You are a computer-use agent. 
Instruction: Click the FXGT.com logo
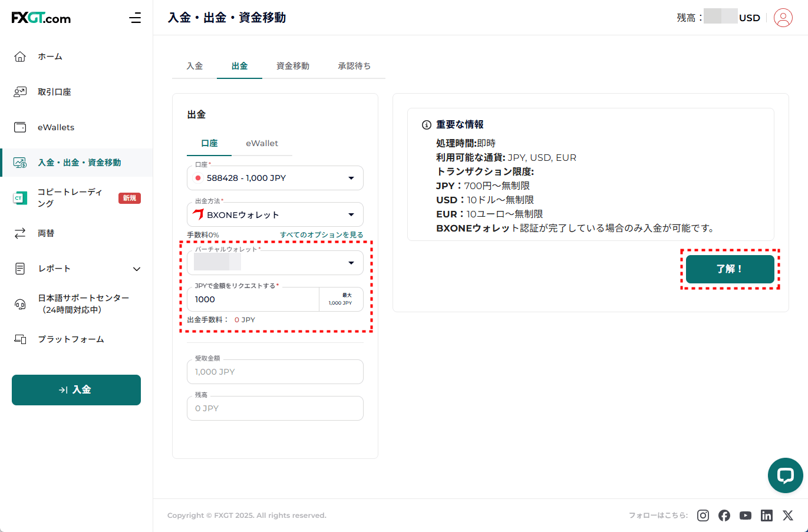click(x=41, y=18)
